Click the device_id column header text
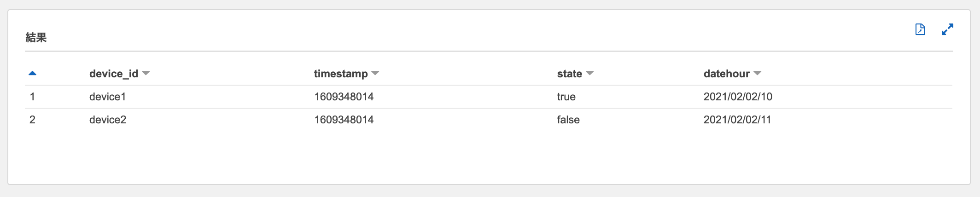 (114, 74)
